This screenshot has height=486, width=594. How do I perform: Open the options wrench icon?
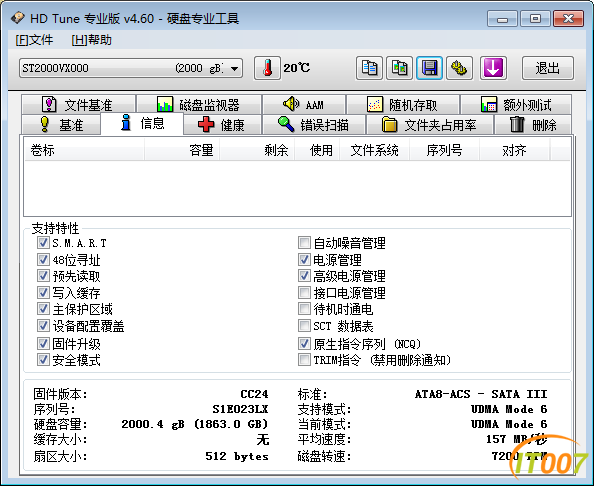(459, 68)
